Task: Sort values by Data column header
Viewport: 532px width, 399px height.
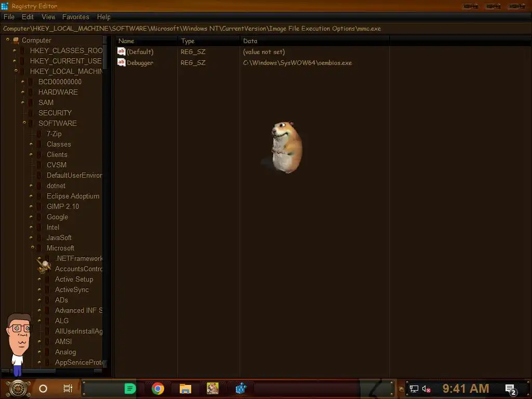Action: [314, 41]
